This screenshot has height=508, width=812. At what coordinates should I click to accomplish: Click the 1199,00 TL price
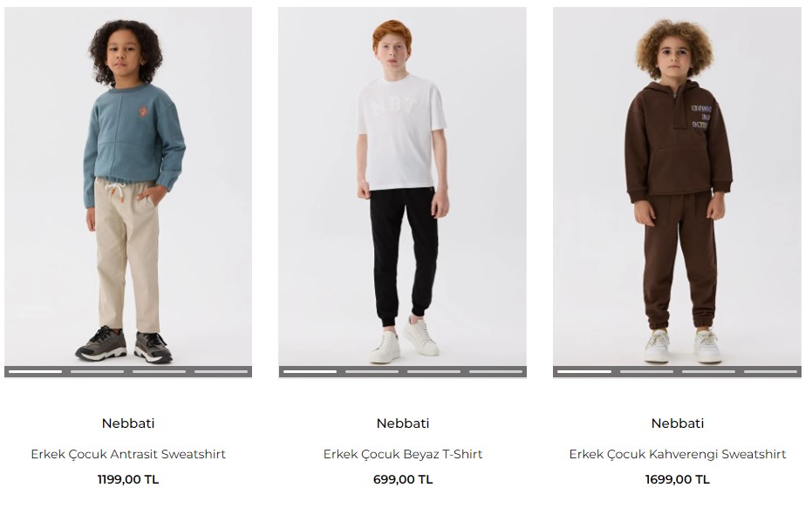click(128, 479)
